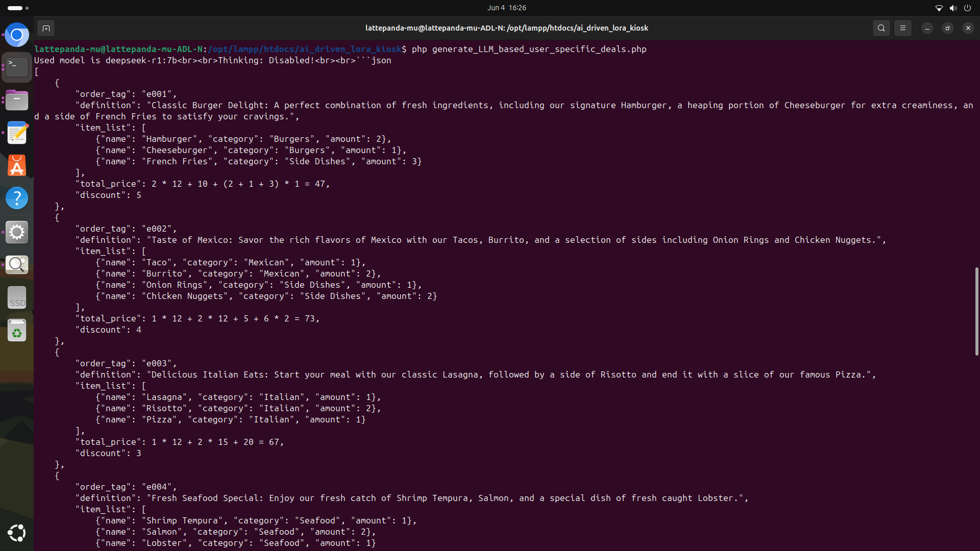Click the Taco item row
980x551 pixels.
tap(230, 262)
